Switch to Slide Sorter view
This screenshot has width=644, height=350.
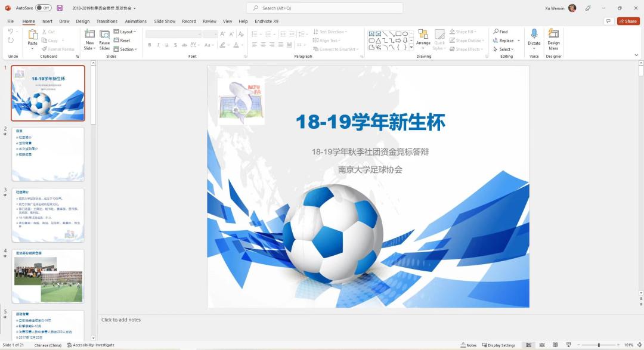click(542, 345)
